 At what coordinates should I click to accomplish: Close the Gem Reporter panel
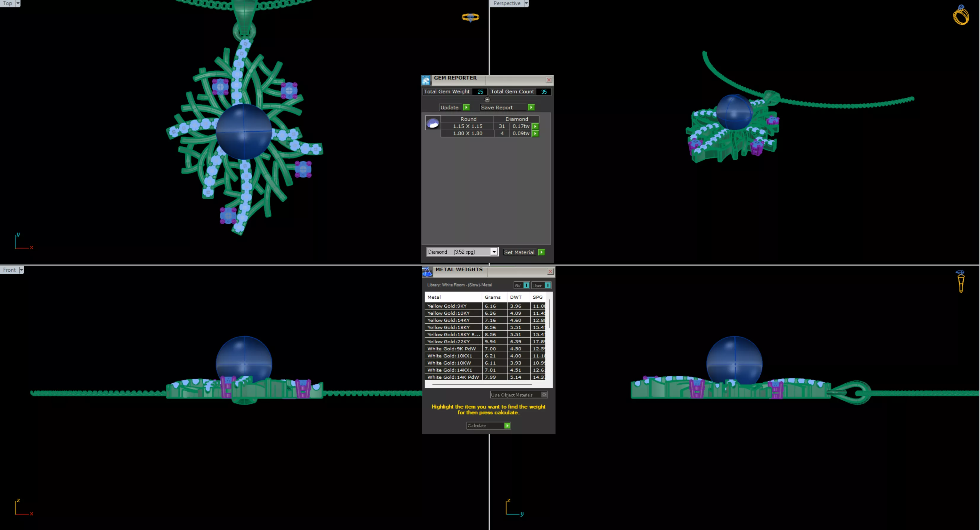[x=549, y=80]
